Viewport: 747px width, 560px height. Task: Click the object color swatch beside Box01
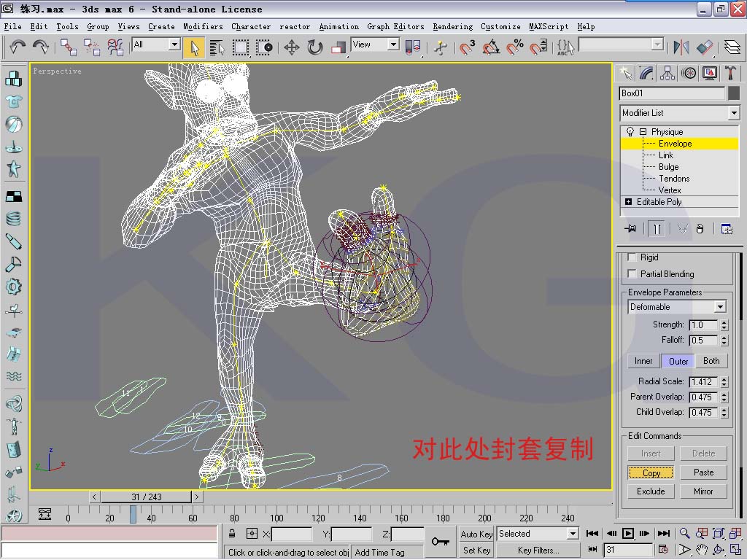(x=733, y=93)
